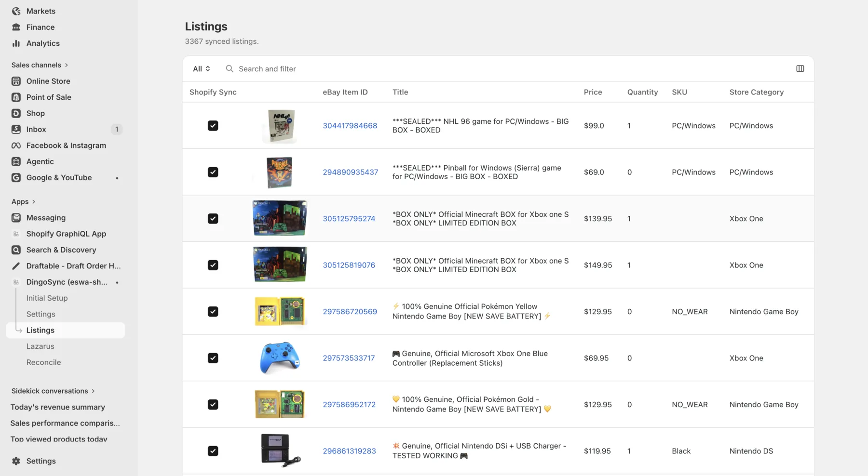868x476 pixels.
Task: Open the Lazarus submenu item
Action: (40, 346)
